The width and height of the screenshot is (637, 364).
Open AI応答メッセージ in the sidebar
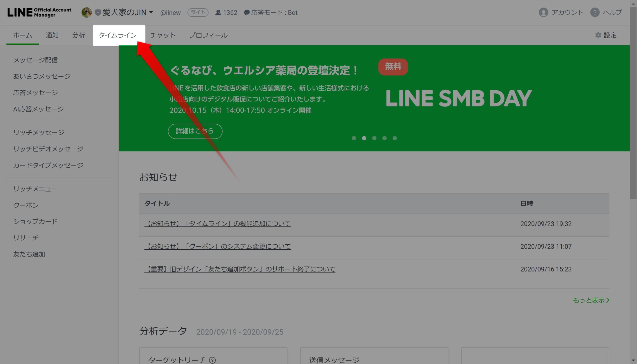tap(38, 109)
